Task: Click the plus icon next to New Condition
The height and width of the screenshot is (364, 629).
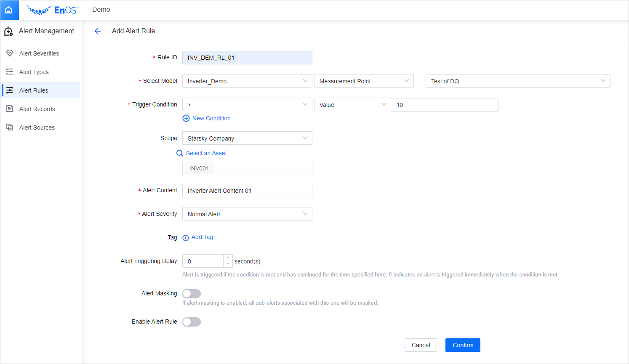Action: (x=186, y=118)
